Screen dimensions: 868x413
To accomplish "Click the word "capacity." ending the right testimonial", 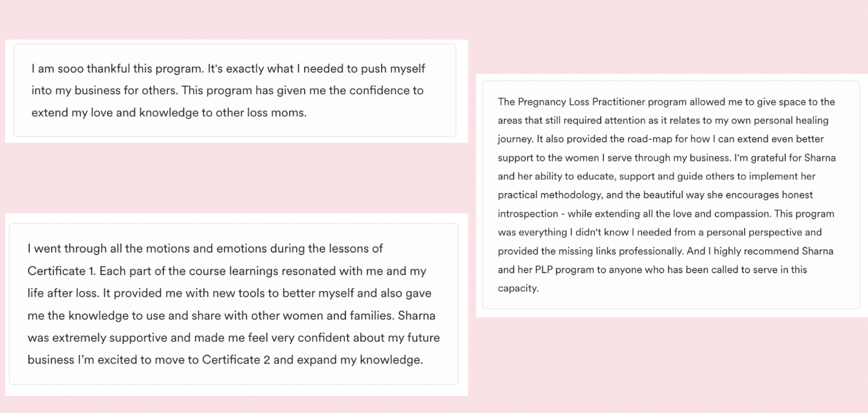I will tap(518, 288).
